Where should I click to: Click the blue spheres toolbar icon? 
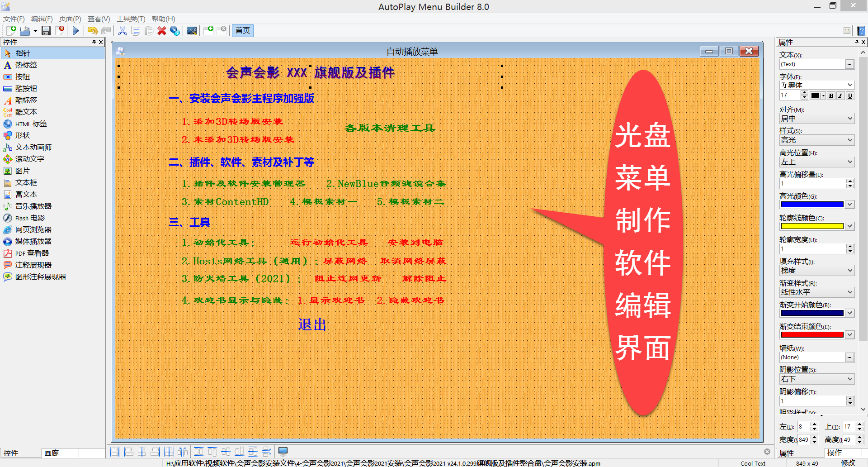(x=175, y=31)
